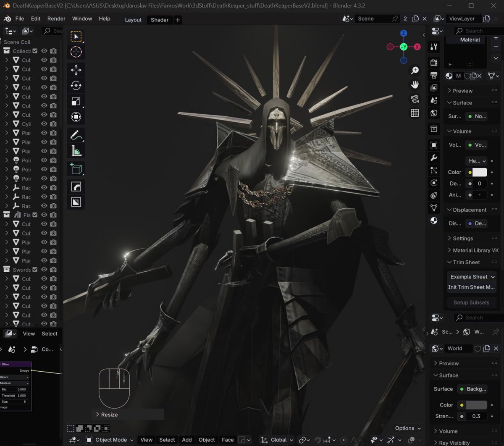Toggle fake user shield for World datablock
Image resolution: width=504 pixels, height=446 pixels.
click(x=478, y=349)
